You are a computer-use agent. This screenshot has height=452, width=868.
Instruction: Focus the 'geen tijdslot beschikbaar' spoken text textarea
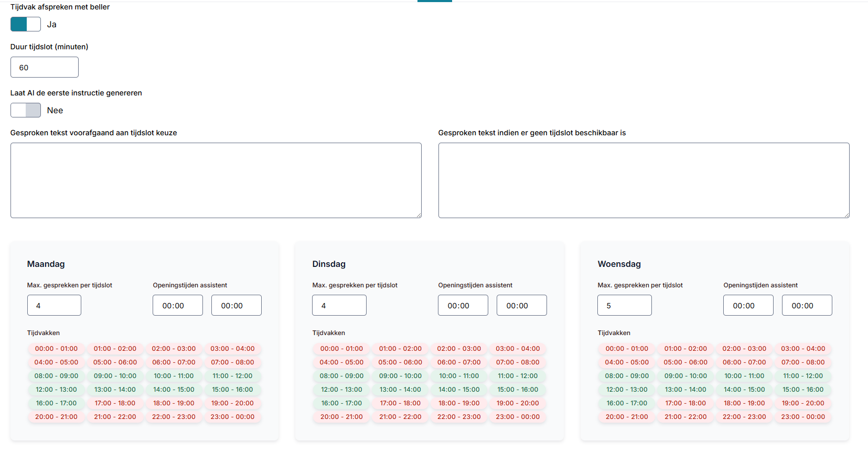pyautogui.click(x=644, y=180)
